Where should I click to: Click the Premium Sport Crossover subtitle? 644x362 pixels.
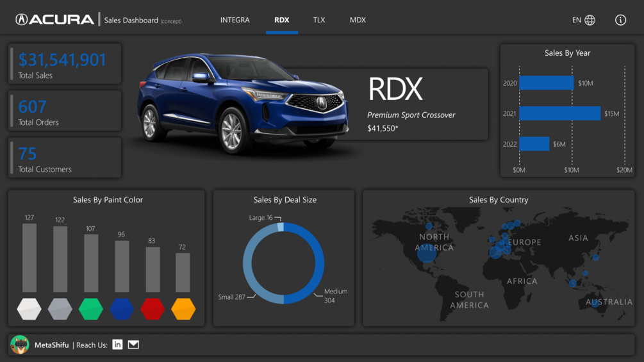(411, 115)
